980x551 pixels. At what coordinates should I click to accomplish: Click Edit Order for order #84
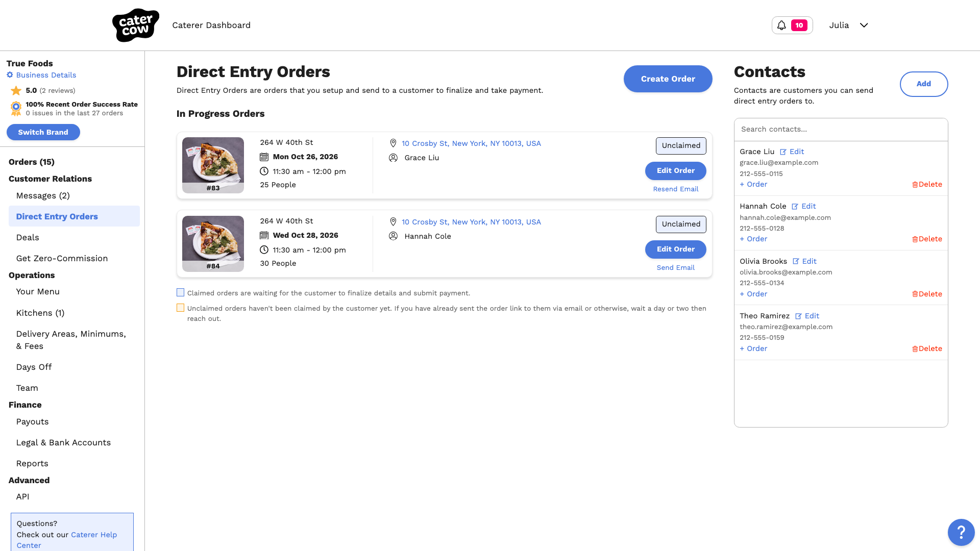click(x=676, y=249)
